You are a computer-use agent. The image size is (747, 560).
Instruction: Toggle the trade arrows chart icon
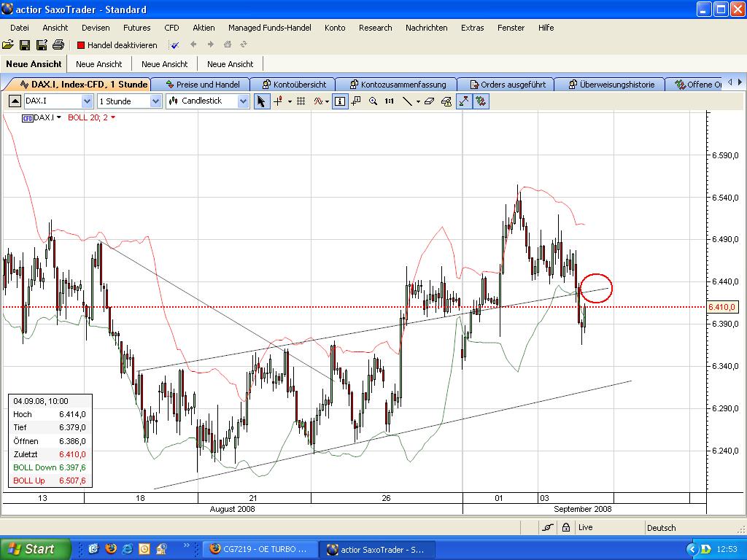click(464, 101)
